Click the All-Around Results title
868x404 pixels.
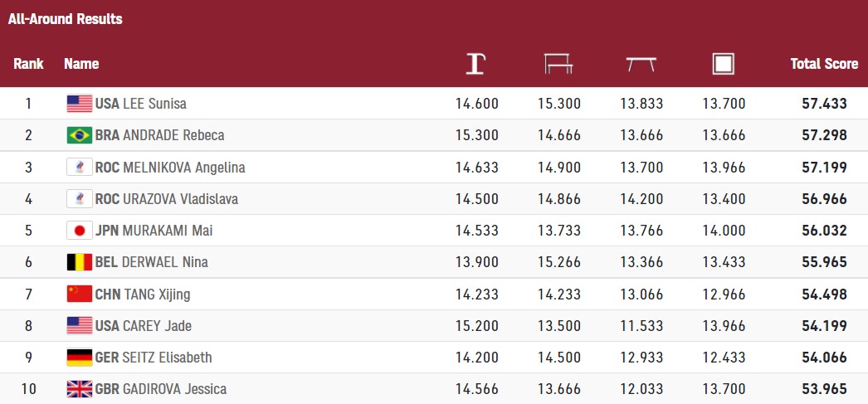(66, 19)
